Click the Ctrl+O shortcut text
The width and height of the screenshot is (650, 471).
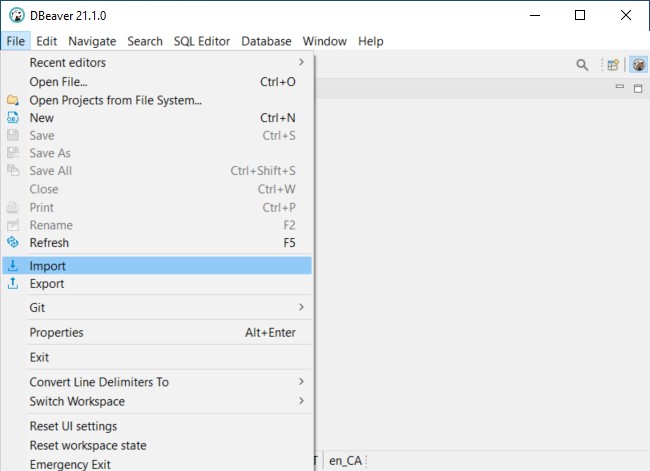click(278, 82)
